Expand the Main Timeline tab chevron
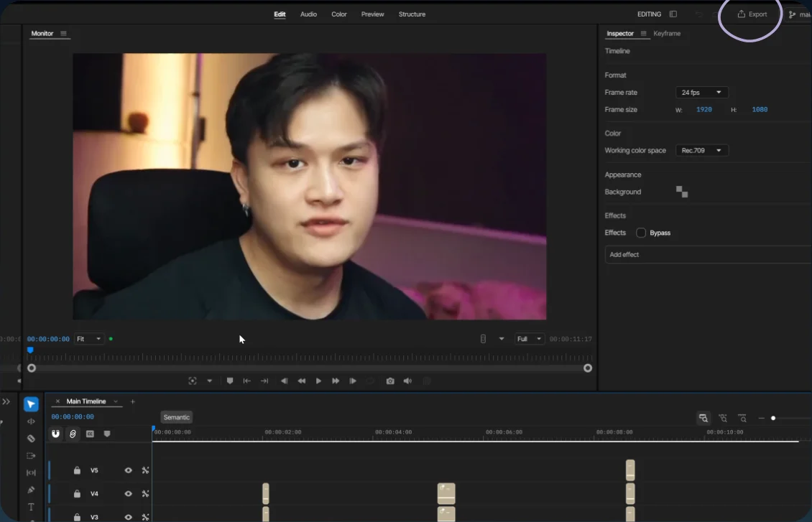 [x=116, y=401]
